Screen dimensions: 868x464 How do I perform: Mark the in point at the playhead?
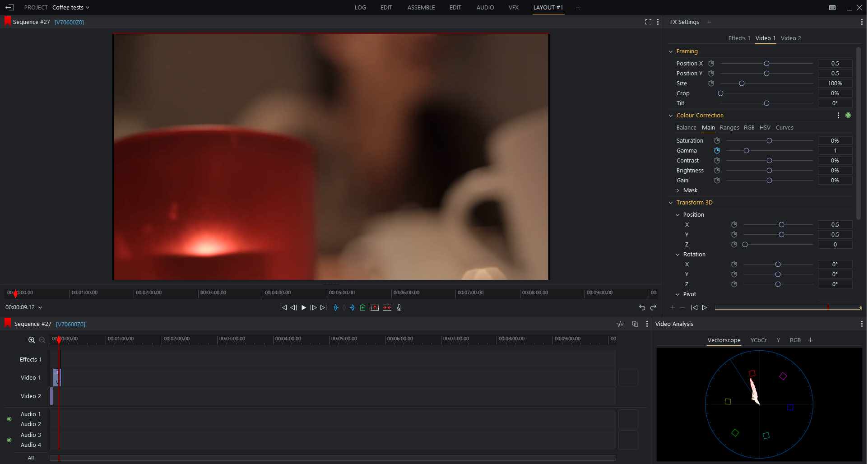click(336, 308)
